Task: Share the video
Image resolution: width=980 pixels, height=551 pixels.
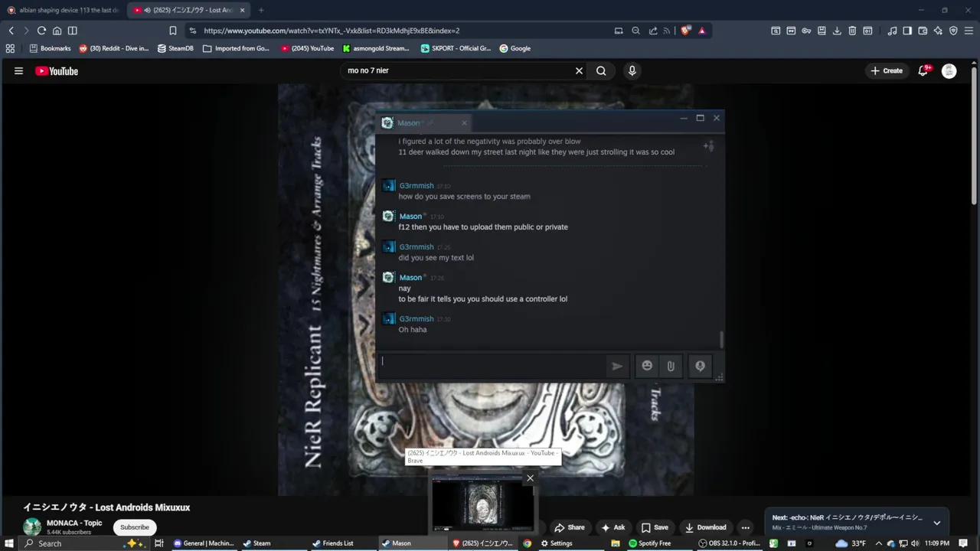Action: [569, 527]
